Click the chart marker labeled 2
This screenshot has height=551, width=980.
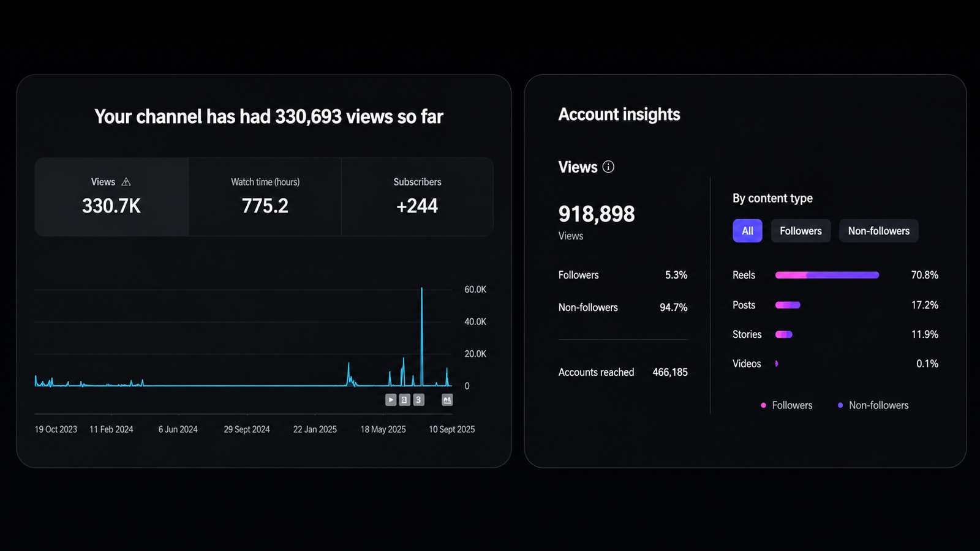404,400
